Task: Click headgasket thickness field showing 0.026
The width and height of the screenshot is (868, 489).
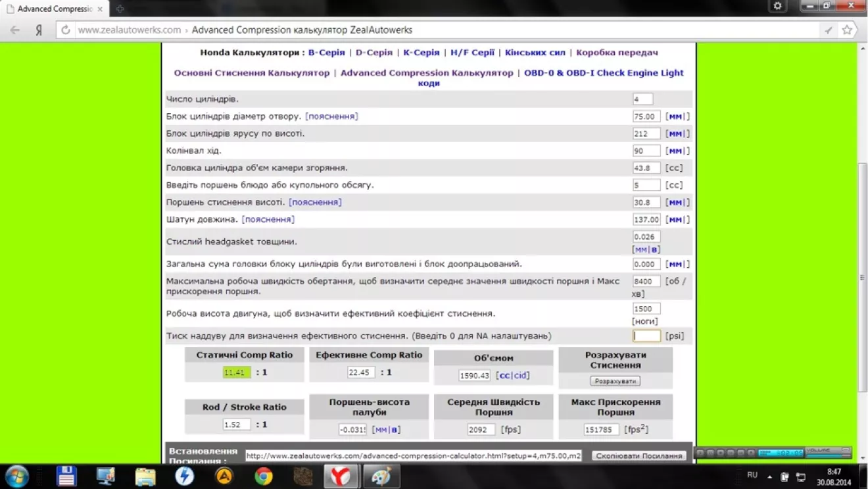Action: [x=646, y=237]
